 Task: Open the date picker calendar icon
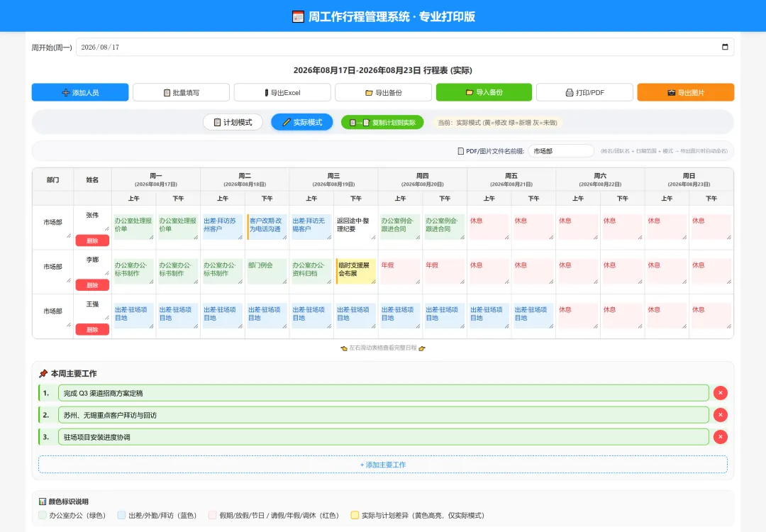(725, 47)
